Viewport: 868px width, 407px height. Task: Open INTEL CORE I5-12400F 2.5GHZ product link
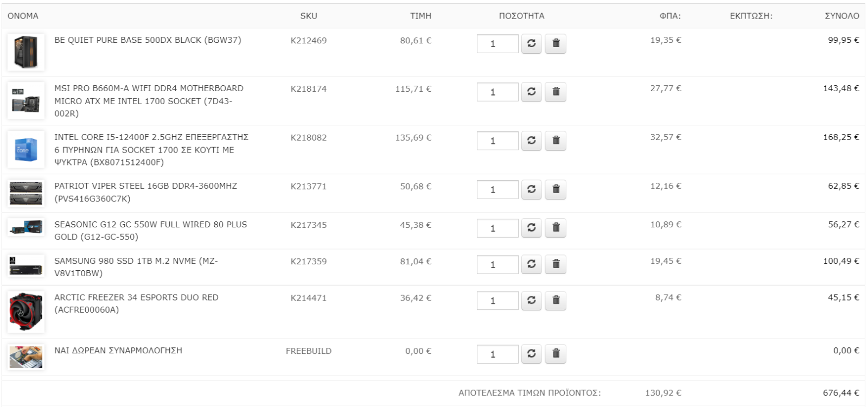click(x=151, y=150)
